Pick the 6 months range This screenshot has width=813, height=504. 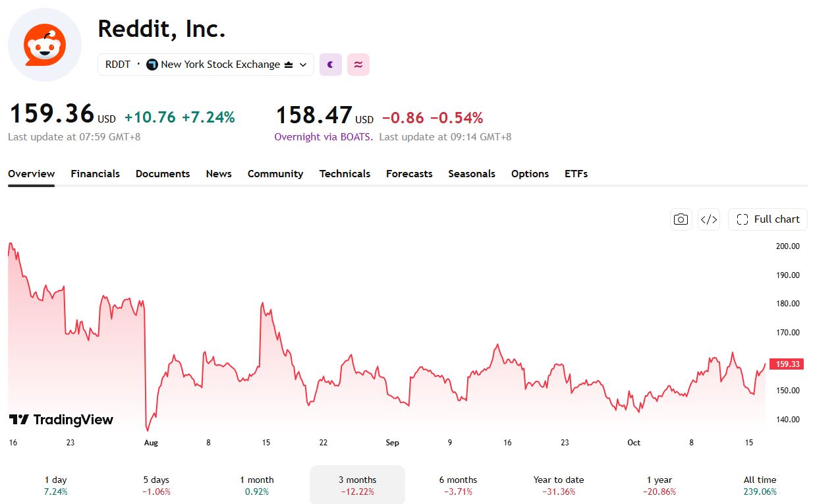(458, 485)
